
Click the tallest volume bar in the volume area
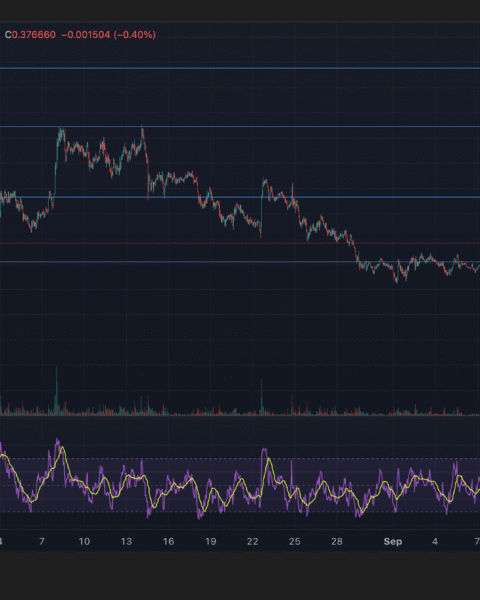click(57, 392)
